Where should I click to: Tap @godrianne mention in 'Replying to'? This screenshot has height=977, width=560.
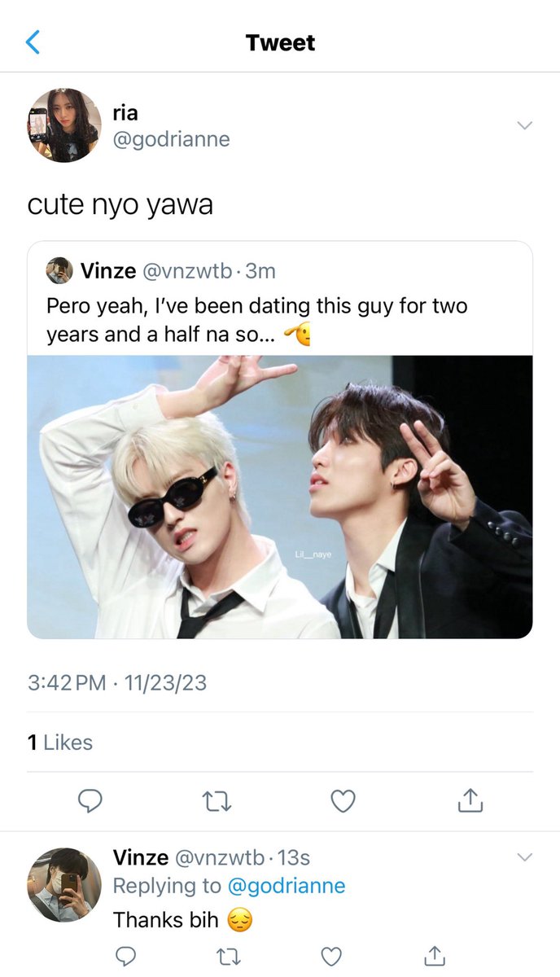286,886
